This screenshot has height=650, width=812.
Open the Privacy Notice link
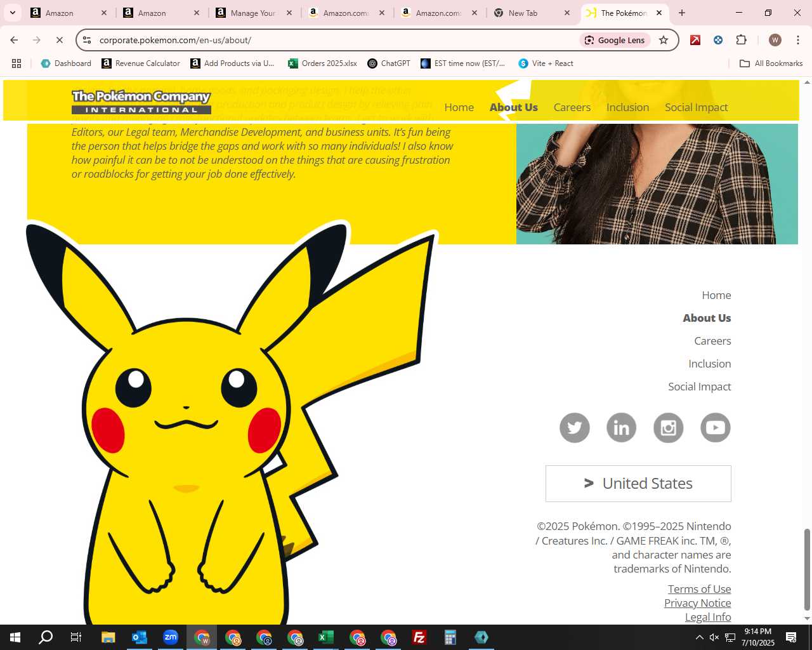click(698, 603)
